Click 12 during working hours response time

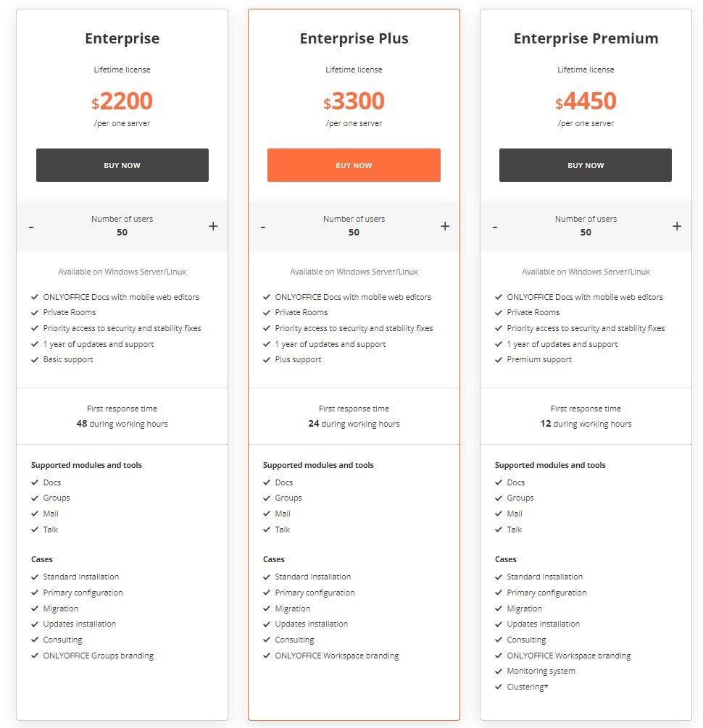(x=586, y=424)
